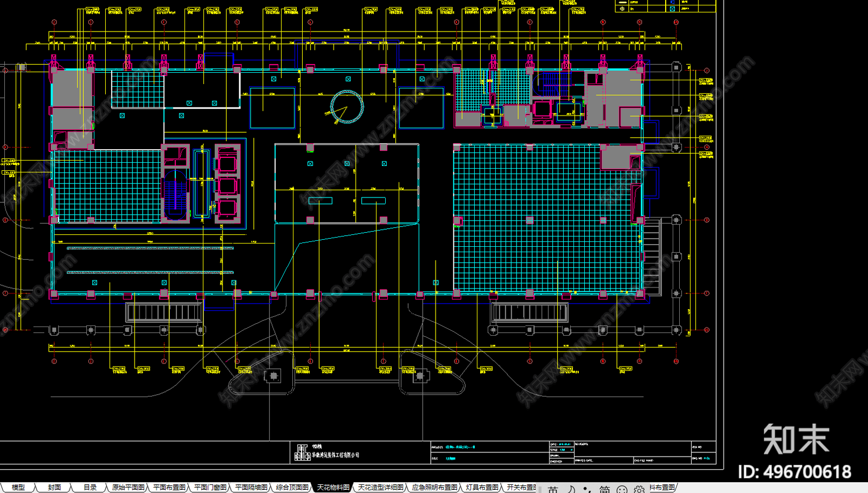Image resolution: width=868 pixels, height=493 pixels.
Task: Toggle the IME moon half-width icon
Action: pyautogui.click(x=571, y=489)
